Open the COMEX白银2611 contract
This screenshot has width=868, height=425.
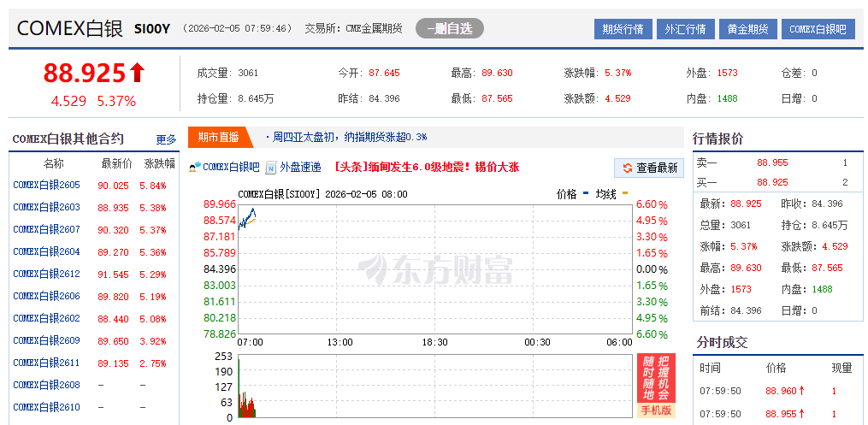click(46, 363)
